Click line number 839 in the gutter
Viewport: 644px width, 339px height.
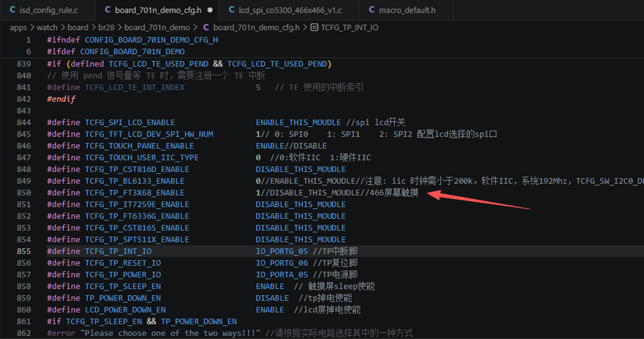(x=24, y=64)
